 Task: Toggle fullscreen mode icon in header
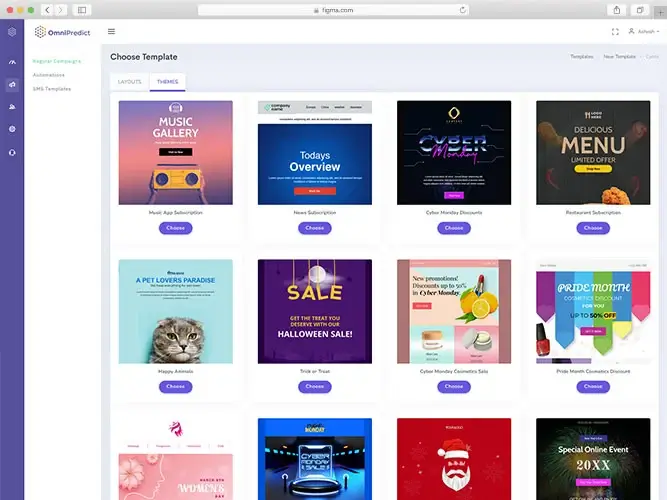point(615,31)
